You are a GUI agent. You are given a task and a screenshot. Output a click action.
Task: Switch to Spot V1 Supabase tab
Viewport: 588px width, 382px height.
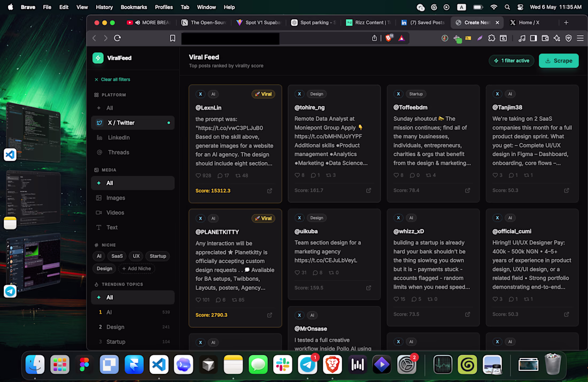click(x=259, y=22)
